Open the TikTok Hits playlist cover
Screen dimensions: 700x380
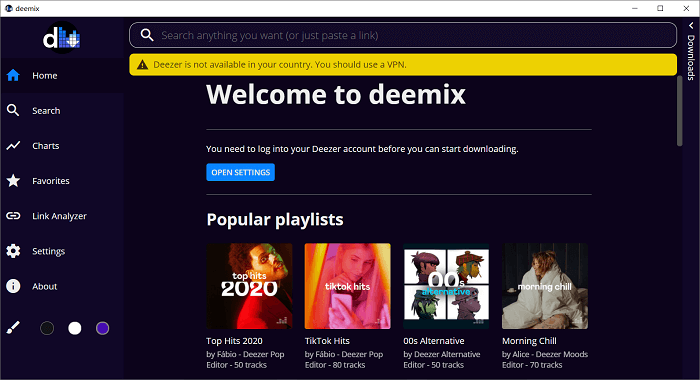pos(347,286)
